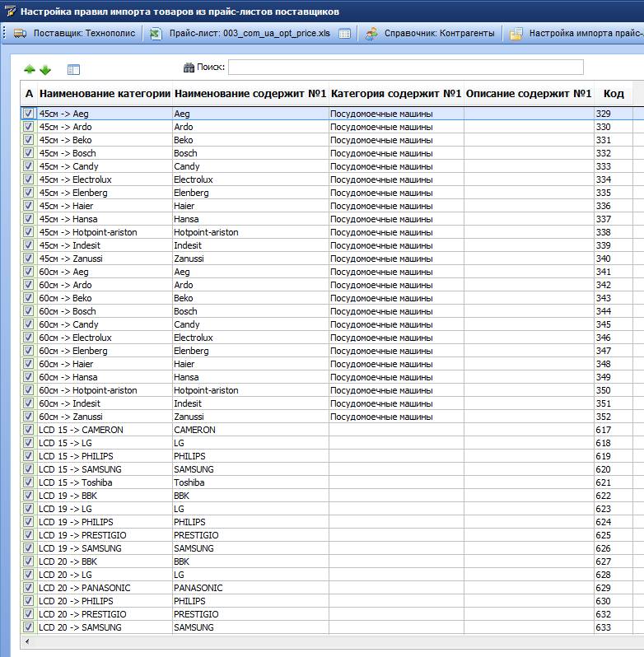This screenshot has height=657, width=644.
Task: Click the Excel icon beside Прайс-лист
Action: click(156, 33)
